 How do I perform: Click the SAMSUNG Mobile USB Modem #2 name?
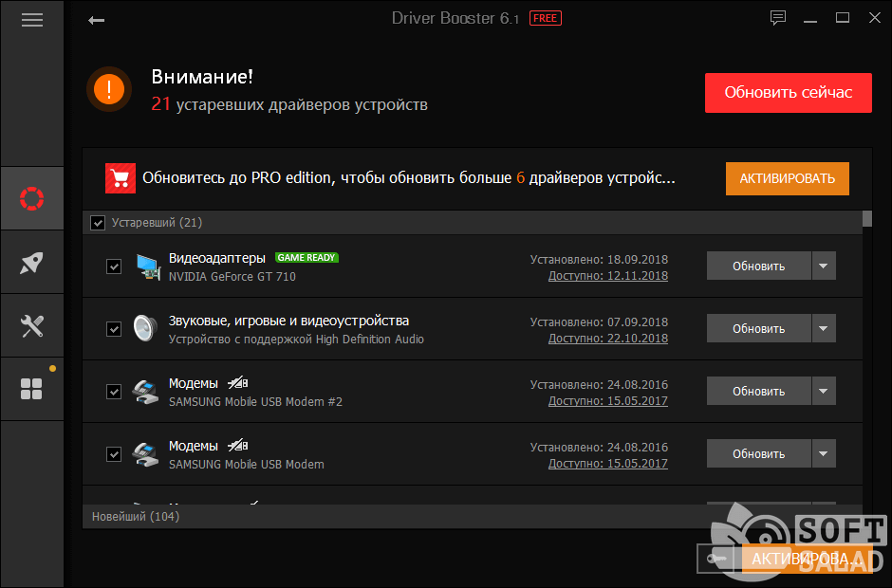(x=255, y=401)
